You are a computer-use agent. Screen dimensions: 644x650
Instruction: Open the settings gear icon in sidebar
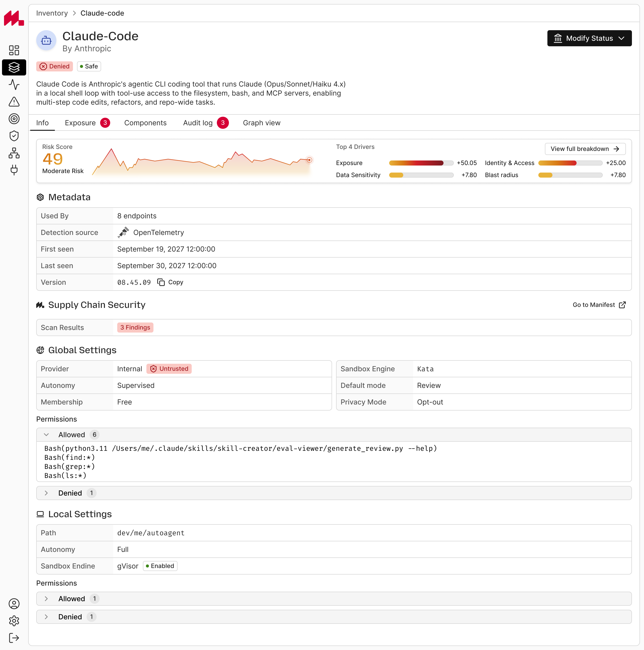(x=14, y=621)
